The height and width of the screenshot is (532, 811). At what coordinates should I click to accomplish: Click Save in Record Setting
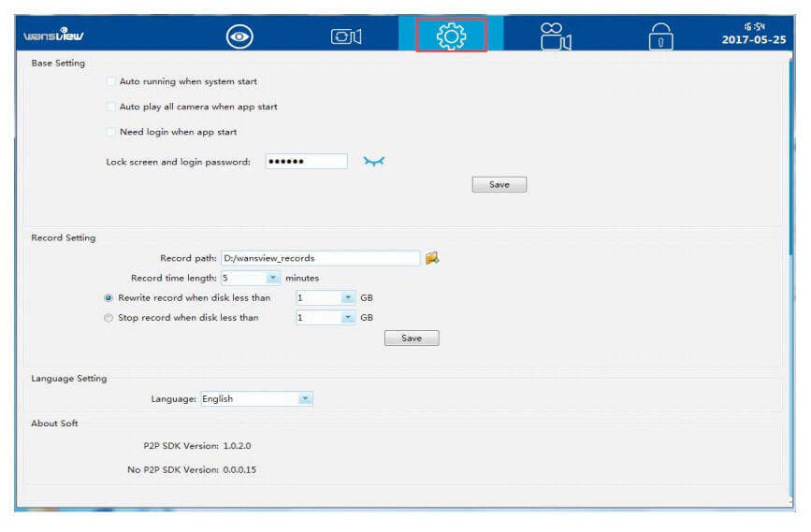click(412, 338)
